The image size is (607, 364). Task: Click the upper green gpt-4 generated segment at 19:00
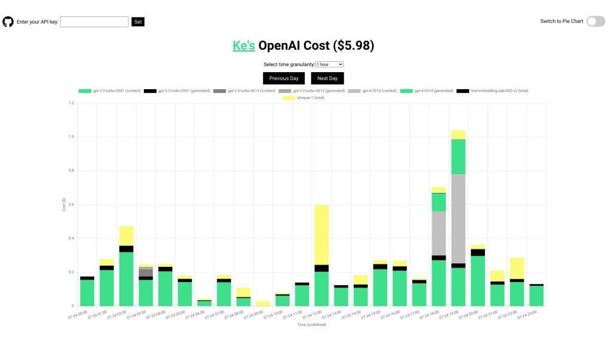click(458, 157)
